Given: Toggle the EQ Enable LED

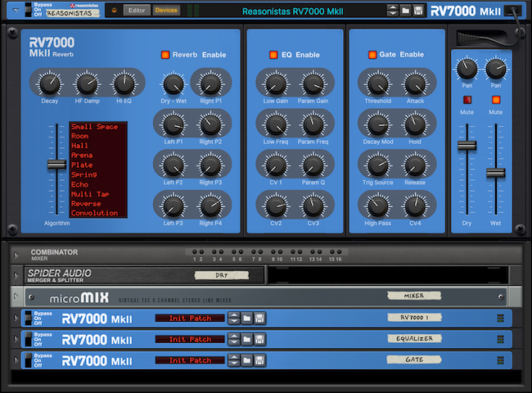Looking at the screenshot, I should click(273, 55).
